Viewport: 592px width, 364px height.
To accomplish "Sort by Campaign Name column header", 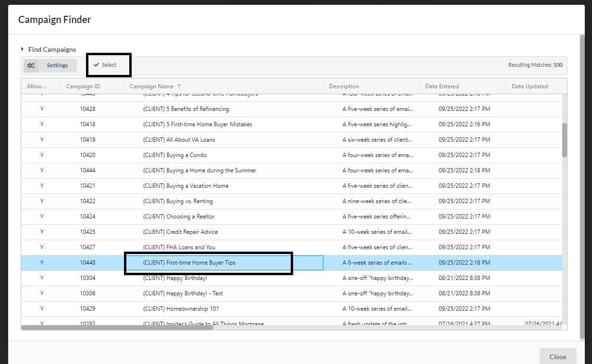I will (152, 86).
